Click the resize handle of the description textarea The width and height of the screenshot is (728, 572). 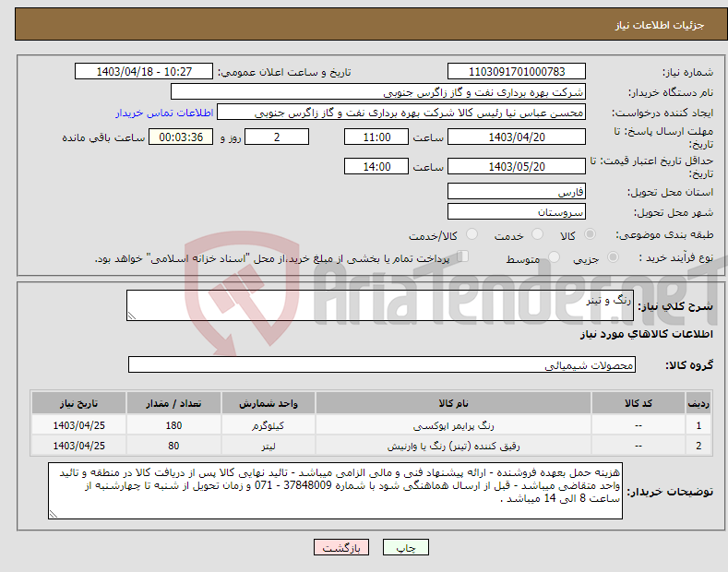pos(132,316)
